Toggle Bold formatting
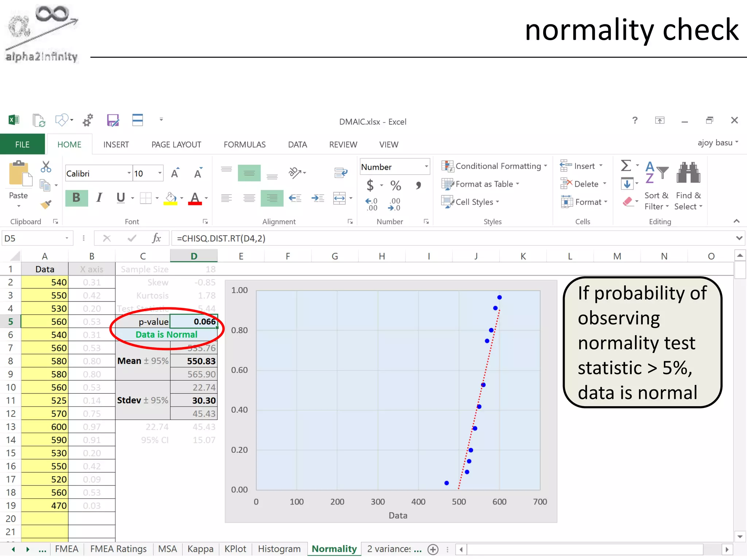747x560 pixels. (x=77, y=198)
